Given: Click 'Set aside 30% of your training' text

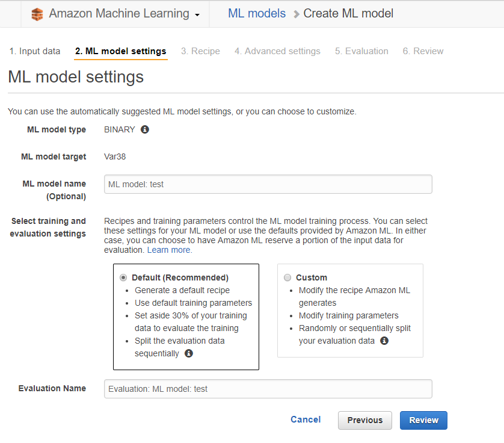Looking at the screenshot, I should click(191, 315).
